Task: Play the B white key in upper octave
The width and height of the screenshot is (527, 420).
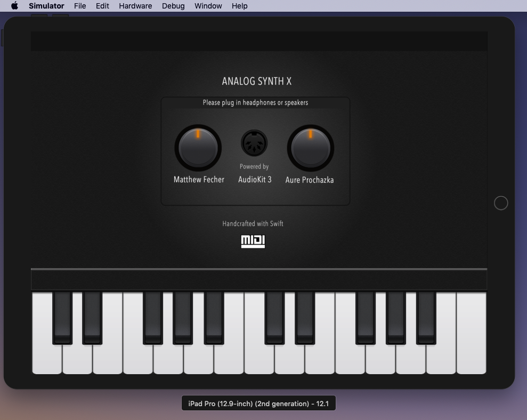Action: 441,358
